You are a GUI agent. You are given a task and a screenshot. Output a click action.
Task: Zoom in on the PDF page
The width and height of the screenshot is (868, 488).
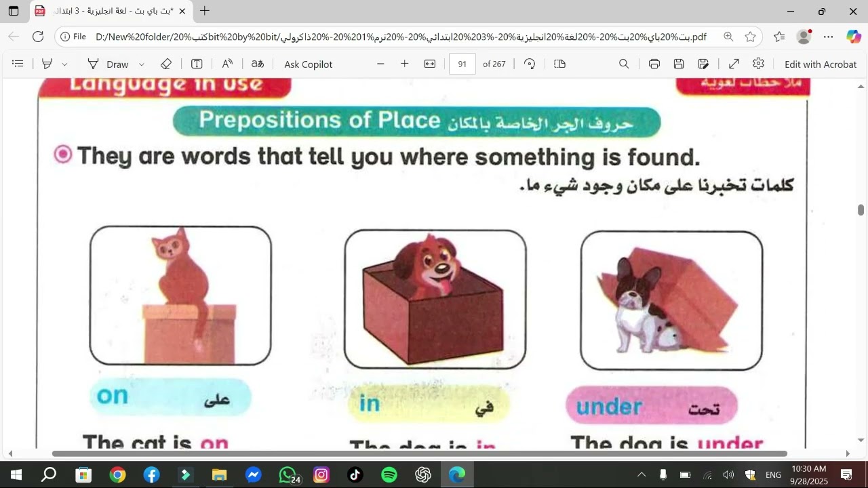405,64
